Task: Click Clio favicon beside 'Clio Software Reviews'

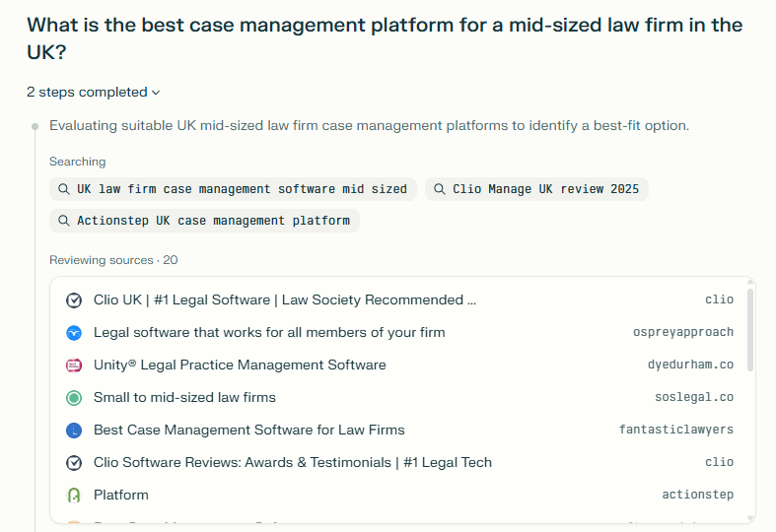Action: pos(74,463)
